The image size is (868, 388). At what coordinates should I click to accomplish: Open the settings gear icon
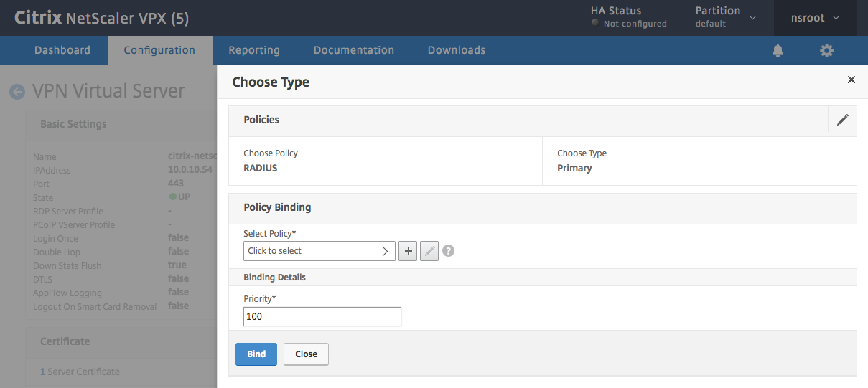click(827, 50)
